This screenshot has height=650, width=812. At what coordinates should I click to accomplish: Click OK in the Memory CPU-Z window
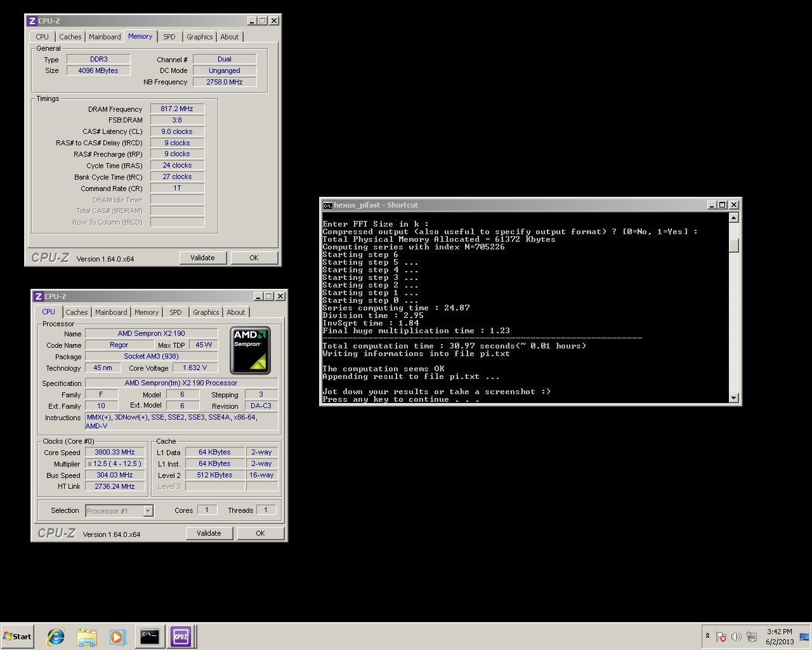point(254,258)
